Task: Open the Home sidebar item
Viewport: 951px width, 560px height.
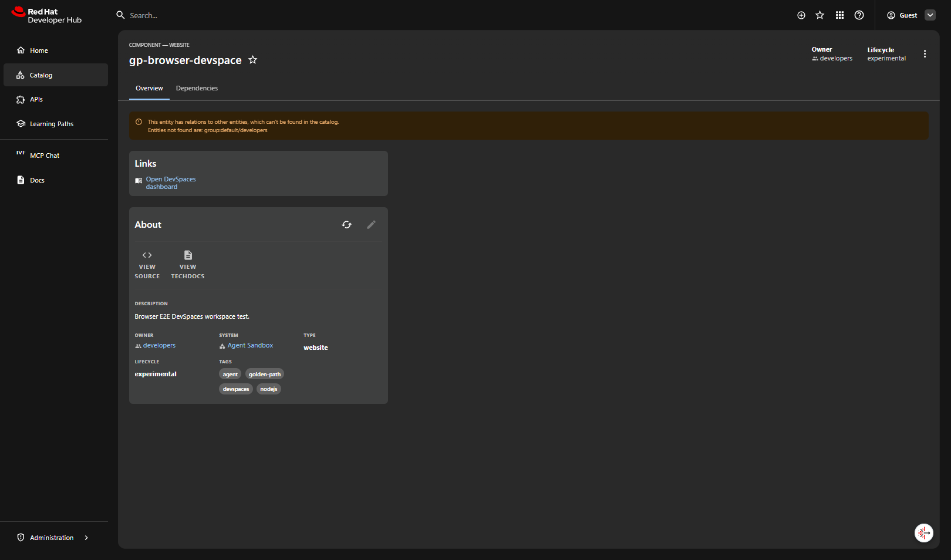Action: (x=56, y=50)
